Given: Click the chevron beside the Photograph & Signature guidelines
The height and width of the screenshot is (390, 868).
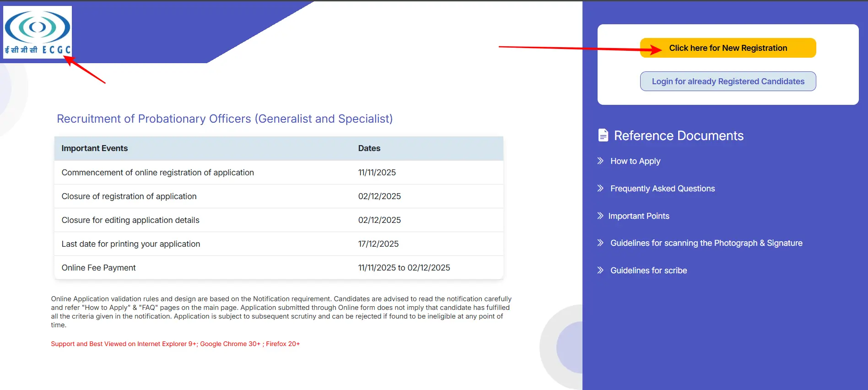Looking at the screenshot, I should tap(600, 243).
